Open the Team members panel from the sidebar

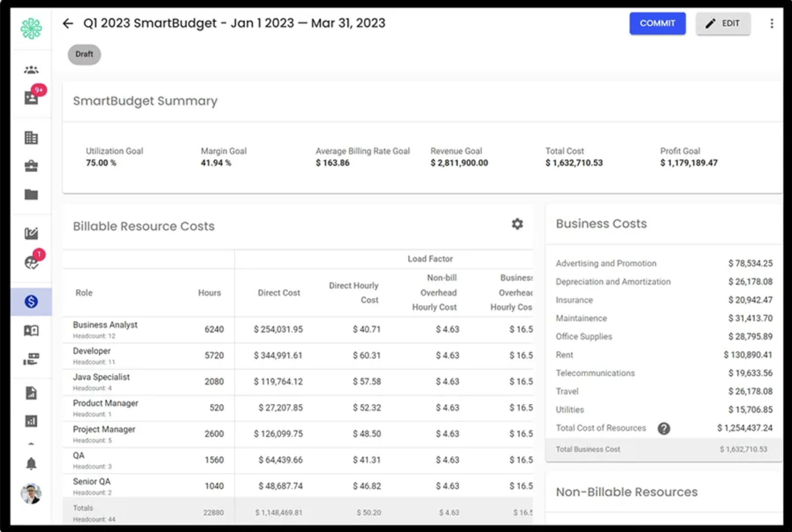pos(31,69)
